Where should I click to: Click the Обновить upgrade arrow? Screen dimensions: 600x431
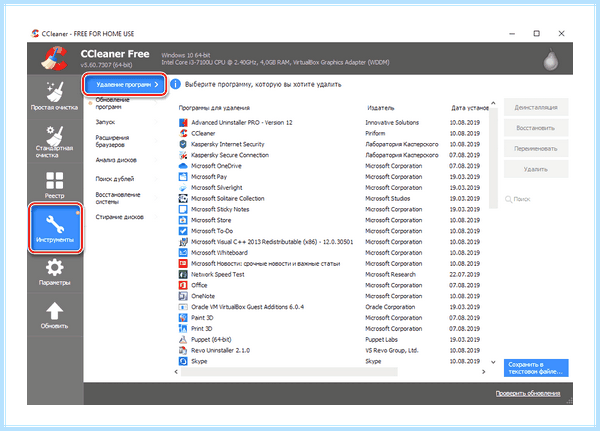pos(55,315)
